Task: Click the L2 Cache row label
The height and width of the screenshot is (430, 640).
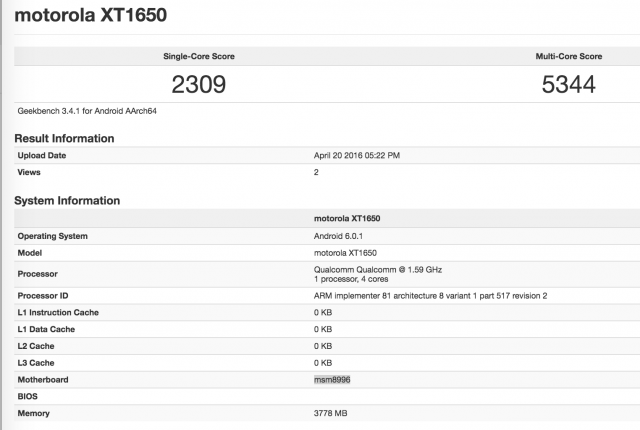Action: click(x=38, y=346)
